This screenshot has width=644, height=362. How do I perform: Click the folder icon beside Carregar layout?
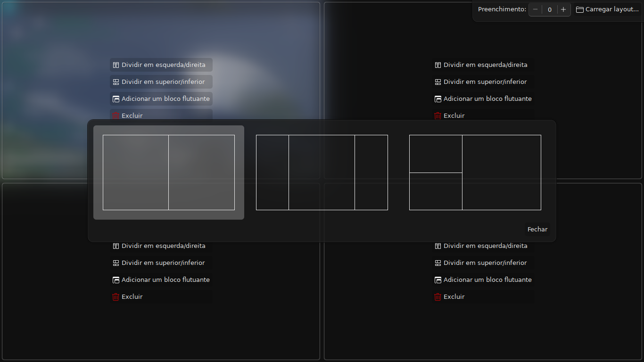tap(580, 9)
